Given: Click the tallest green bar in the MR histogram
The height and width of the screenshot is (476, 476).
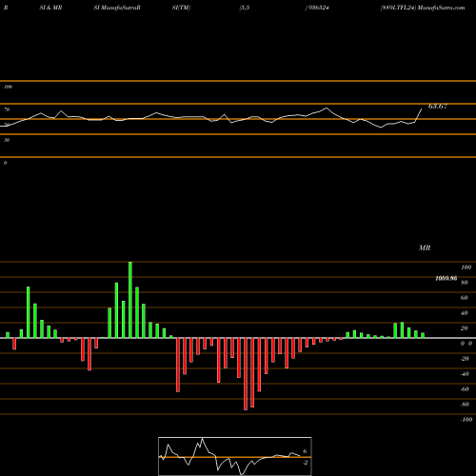Looking at the screenshot, I should (130, 300).
